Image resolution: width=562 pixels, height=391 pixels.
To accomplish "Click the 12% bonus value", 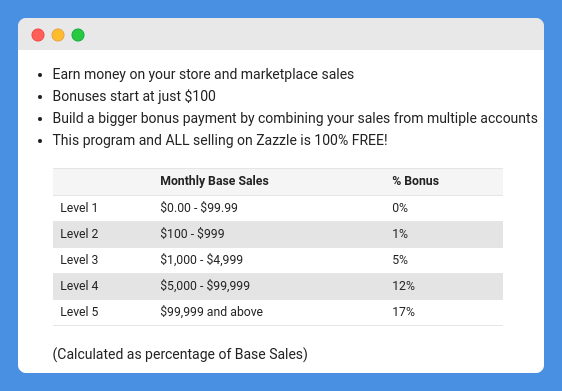I will point(404,286).
